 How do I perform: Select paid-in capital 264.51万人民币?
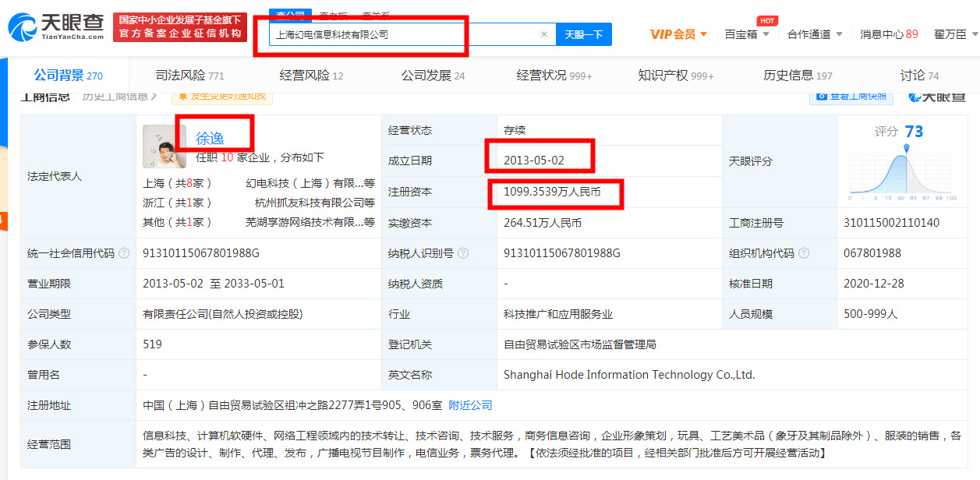click(x=543, y=223)
